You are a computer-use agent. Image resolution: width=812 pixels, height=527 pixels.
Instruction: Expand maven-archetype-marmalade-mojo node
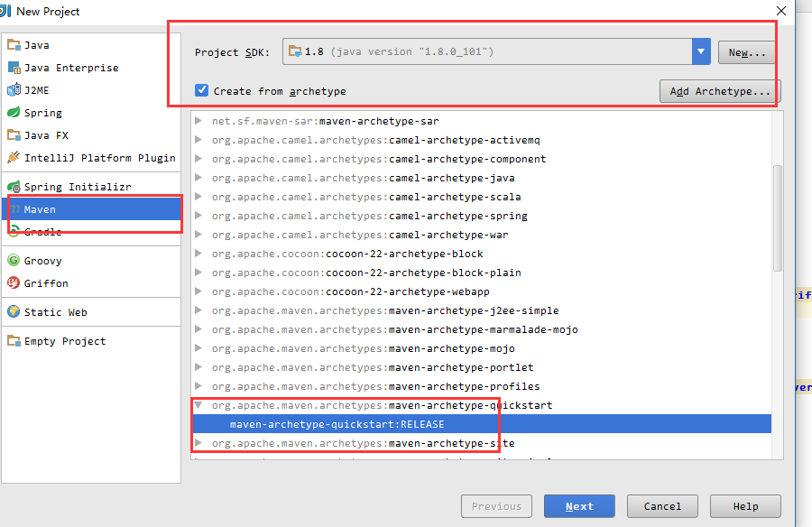tap(198, 329)
